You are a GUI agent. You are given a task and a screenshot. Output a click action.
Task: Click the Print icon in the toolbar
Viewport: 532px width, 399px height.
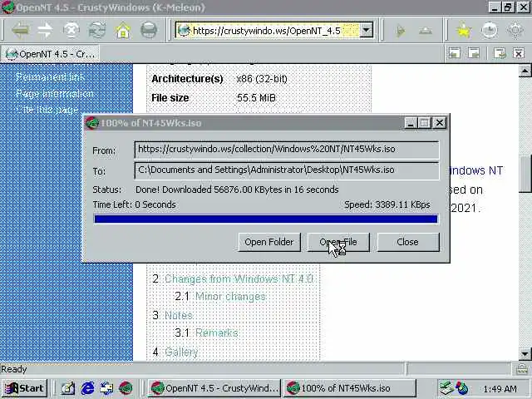[x=149, y=31]
